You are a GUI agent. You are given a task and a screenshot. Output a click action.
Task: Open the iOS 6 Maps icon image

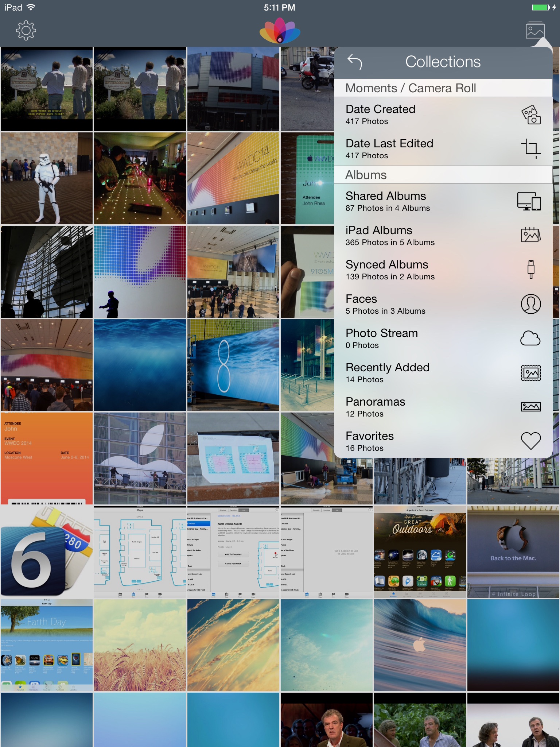pyautogui.click(x=47, y=551)
